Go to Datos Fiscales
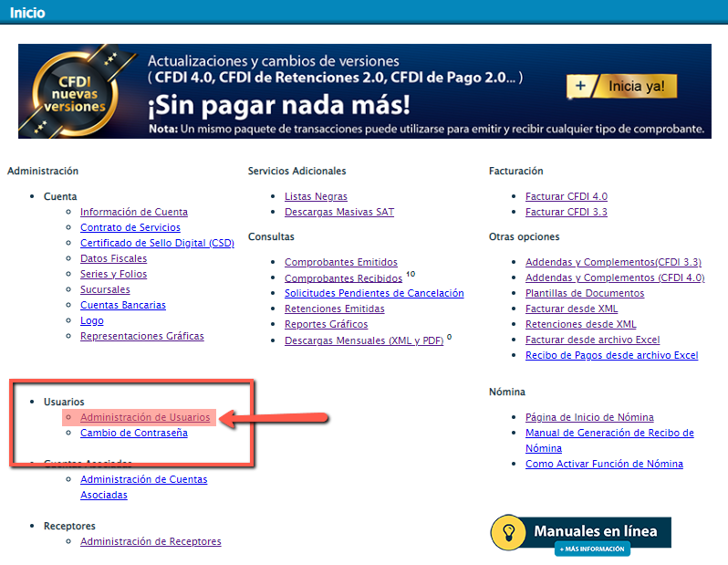 click(113, 258)
